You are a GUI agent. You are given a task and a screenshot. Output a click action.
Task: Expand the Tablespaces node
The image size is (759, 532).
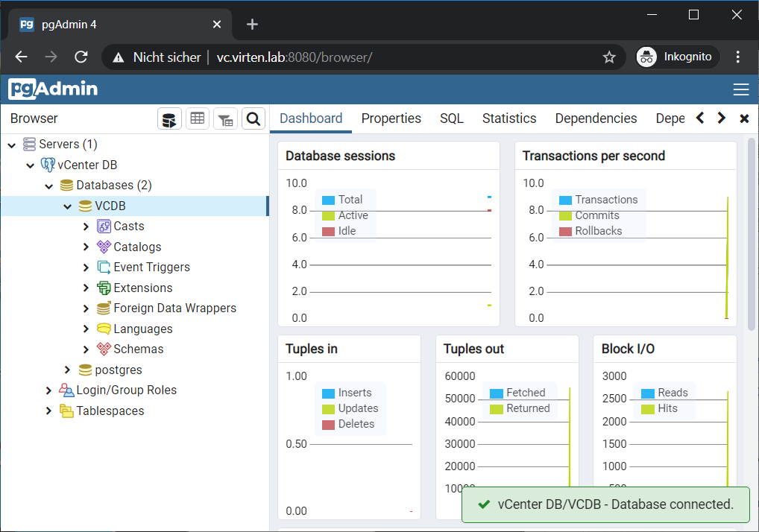(x=48, y=411)
